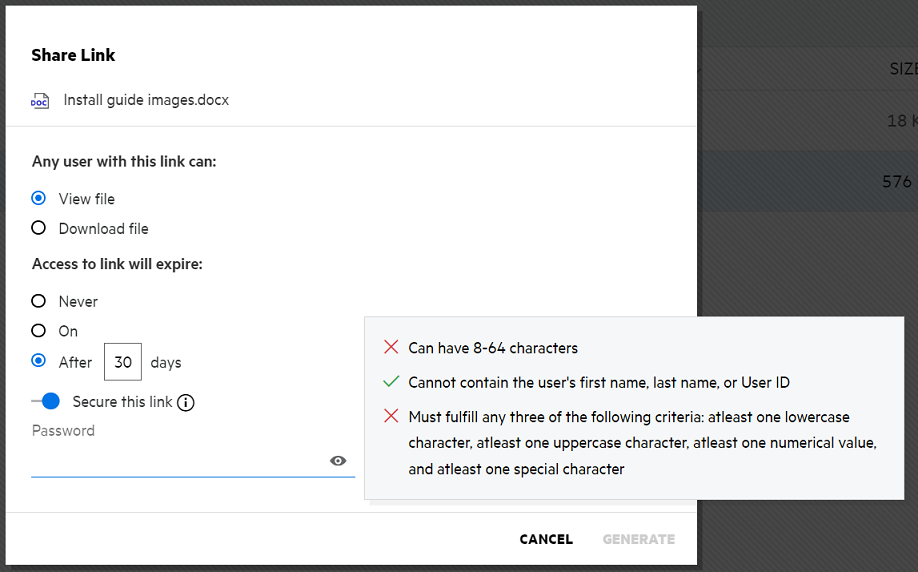Click the Install guide images.docx file name

pyautogui.click(x=146, y=100)
